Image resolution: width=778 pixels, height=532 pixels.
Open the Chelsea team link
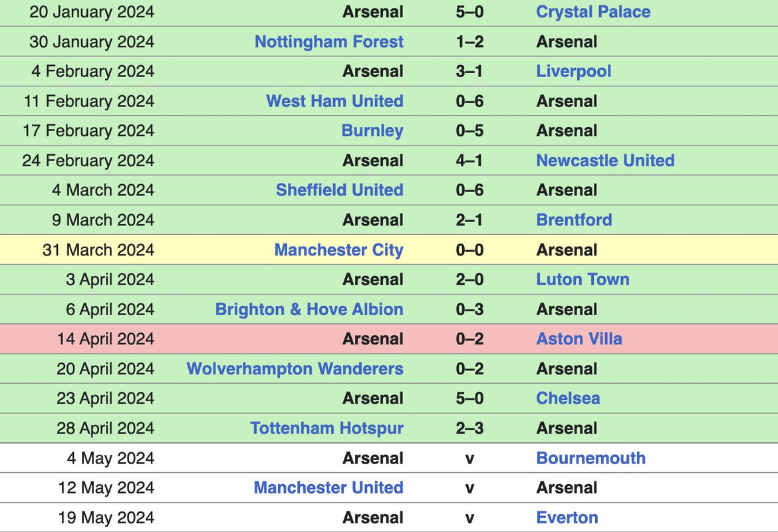(568, 398)
